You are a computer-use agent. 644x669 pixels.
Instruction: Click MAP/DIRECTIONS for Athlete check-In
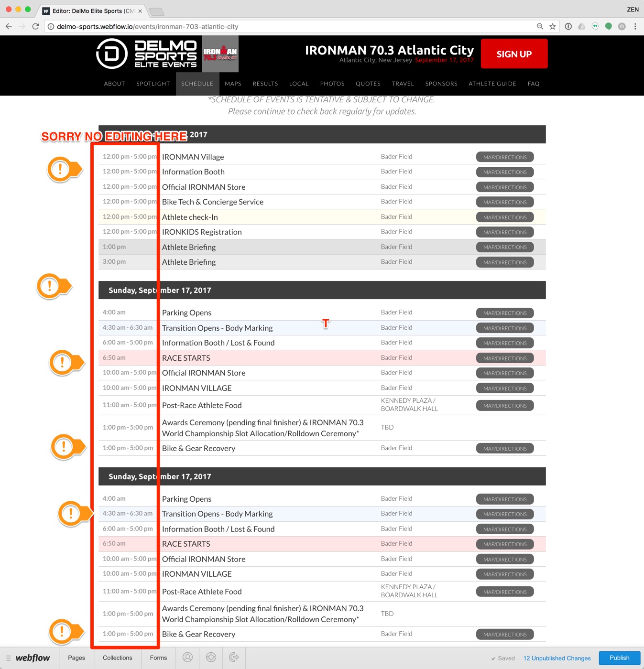(x=505, y=217)
